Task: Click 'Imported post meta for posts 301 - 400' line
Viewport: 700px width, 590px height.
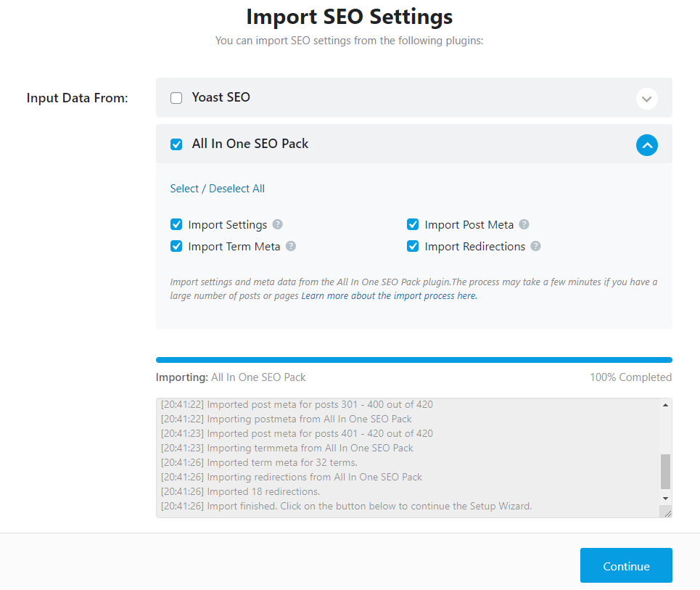Action: point(297,404)
